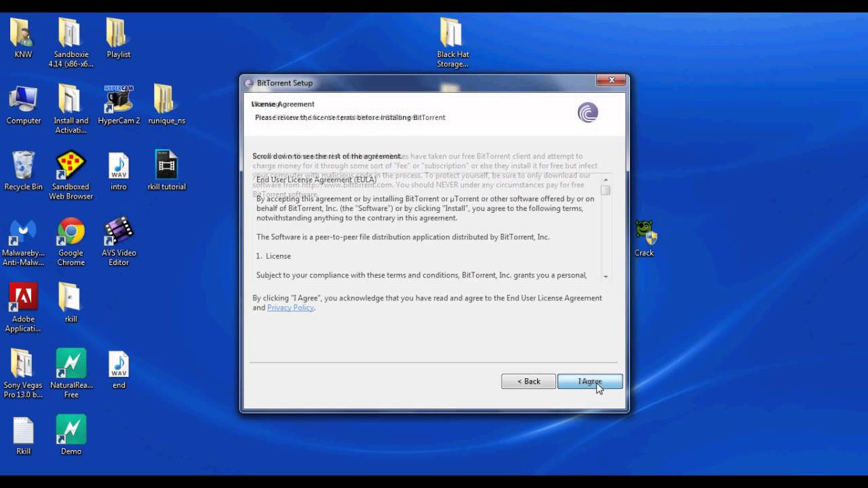Click the EULA scrollbar up arrow
The height and width of the screenshot is (488, 868).
point(606,180)
